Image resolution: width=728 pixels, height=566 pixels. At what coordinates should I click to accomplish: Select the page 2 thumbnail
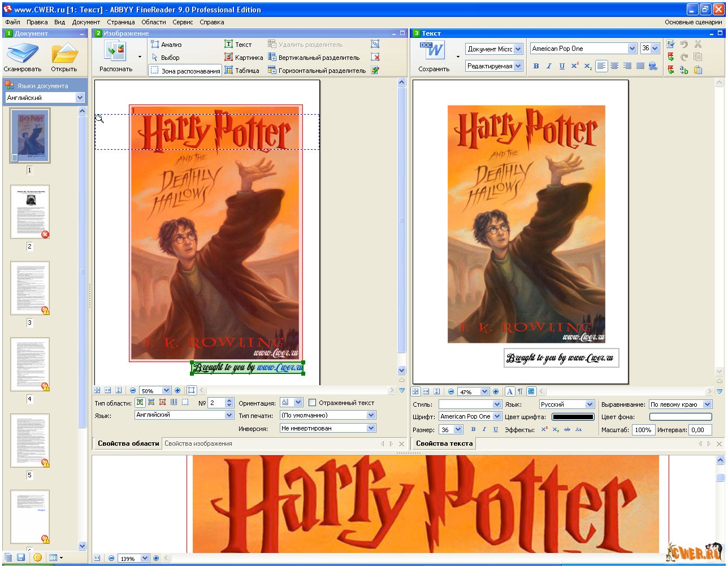[30, 212]
